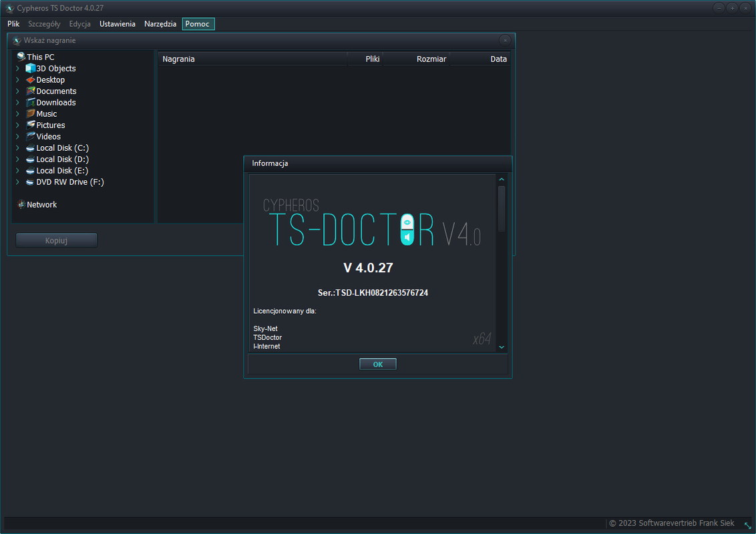
Task: Click the 2023 Softwarevertrieb Frank Siek copyright text
Action: click(672, 523)
